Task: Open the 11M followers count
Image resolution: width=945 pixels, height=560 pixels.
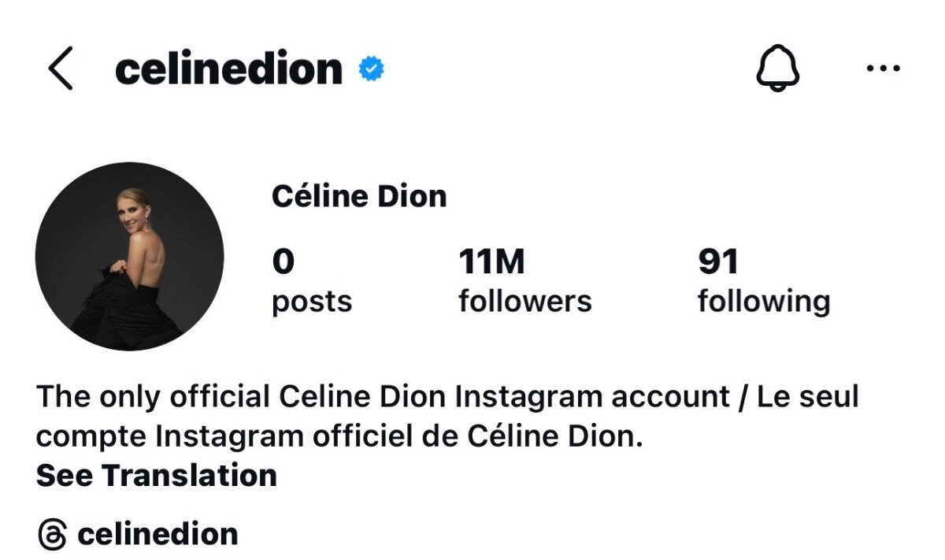Action: pyautogui.click(x=491, y=262)
